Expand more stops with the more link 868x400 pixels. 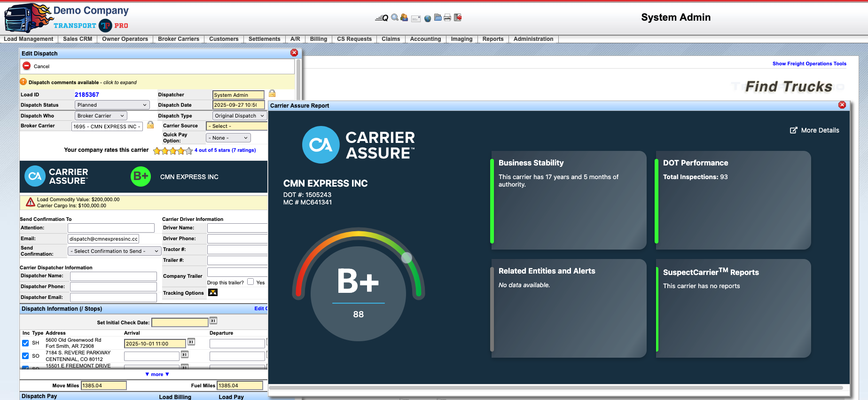(x=157, y=375)
